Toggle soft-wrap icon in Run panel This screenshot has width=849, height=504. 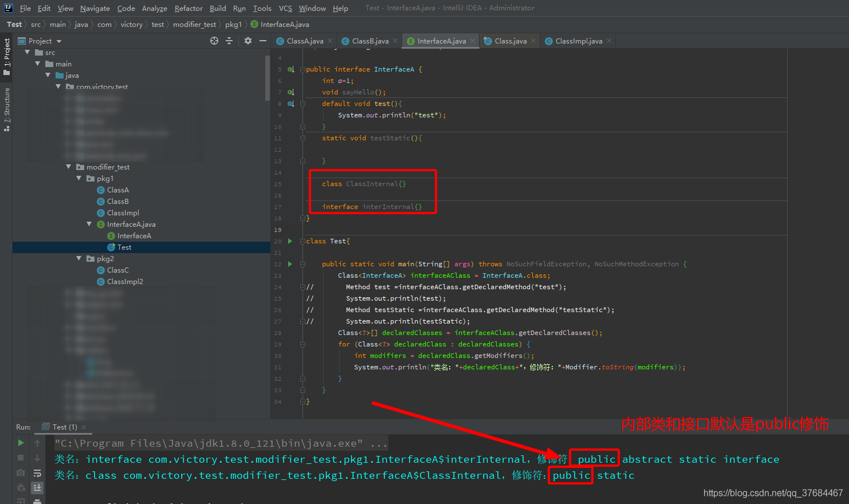(37, 473)
